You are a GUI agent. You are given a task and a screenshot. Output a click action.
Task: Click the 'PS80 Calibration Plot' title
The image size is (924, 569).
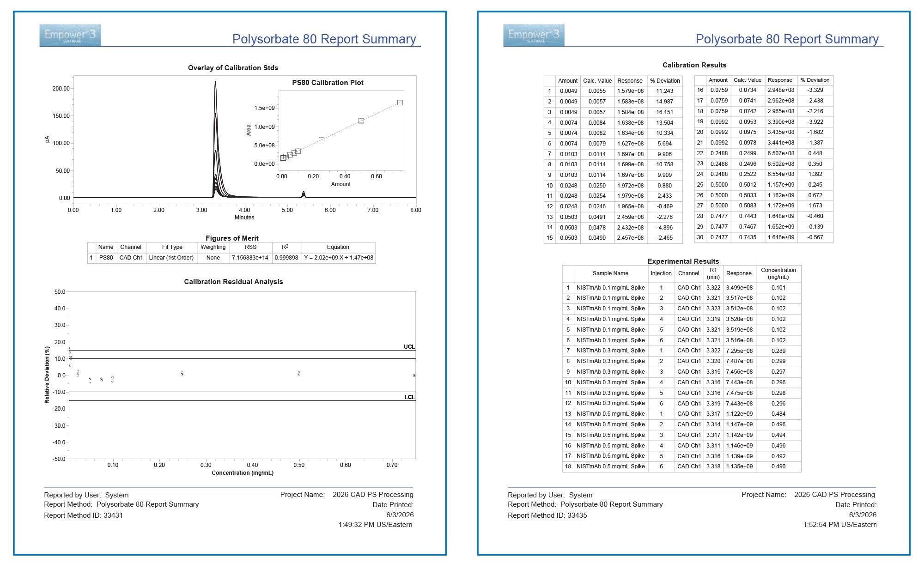click(x=328, y=83)
